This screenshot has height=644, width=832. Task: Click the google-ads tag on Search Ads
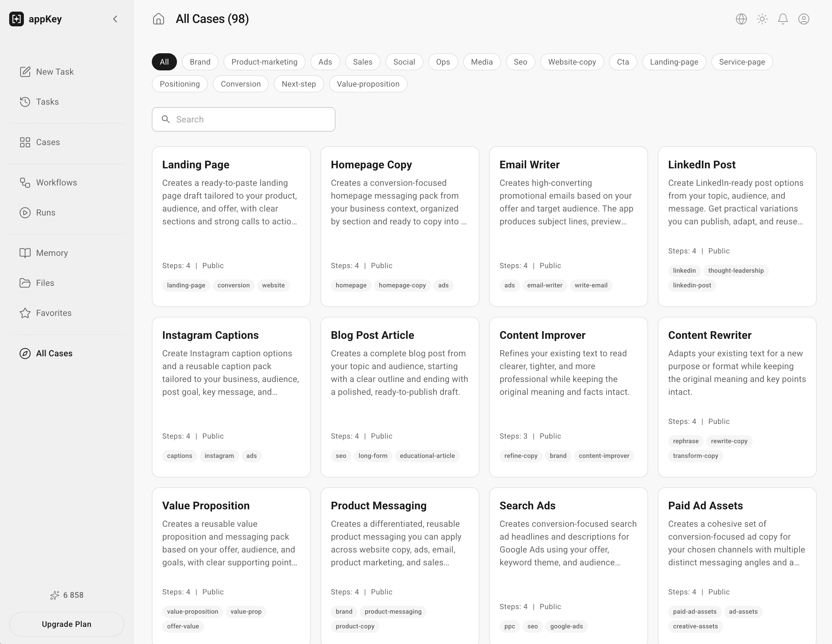click(567, 626)
